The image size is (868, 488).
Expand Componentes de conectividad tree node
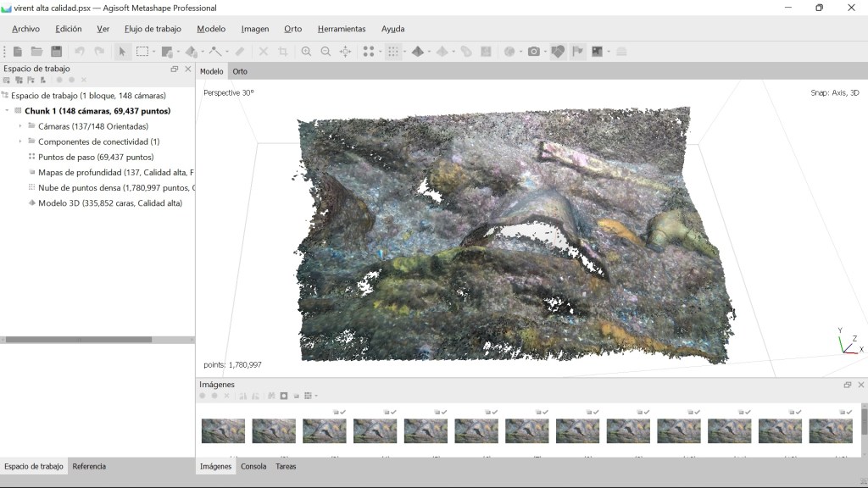click(x=20, y=141)
